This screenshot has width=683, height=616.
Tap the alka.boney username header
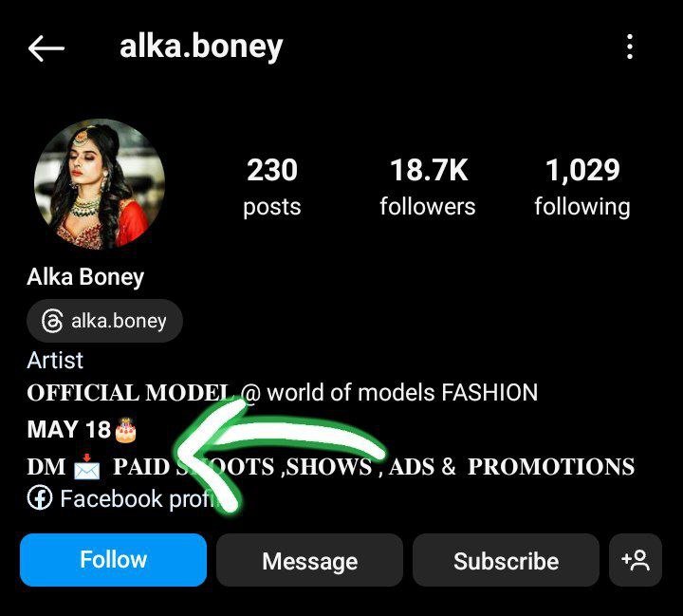point(201,47)
